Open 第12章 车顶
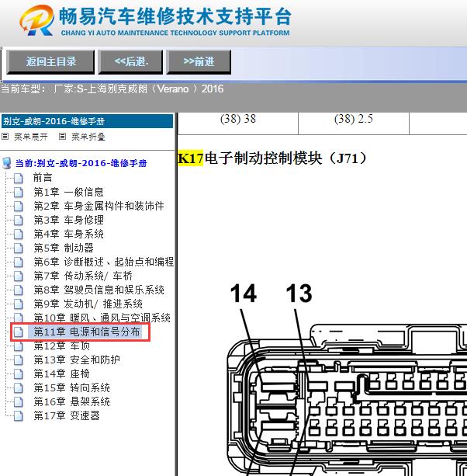 click(x=61, y=346)
